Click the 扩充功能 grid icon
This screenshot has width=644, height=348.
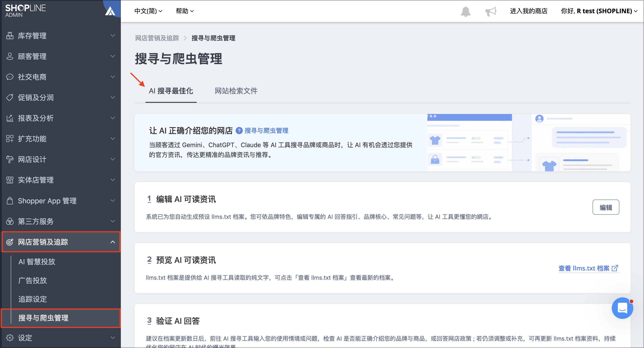coord(10,139)
